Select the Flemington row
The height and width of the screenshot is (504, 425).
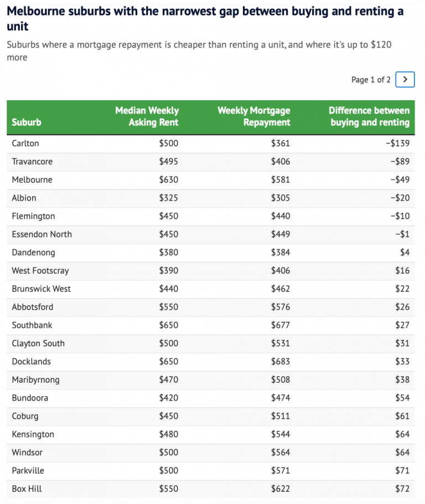[x=33, y=216]
